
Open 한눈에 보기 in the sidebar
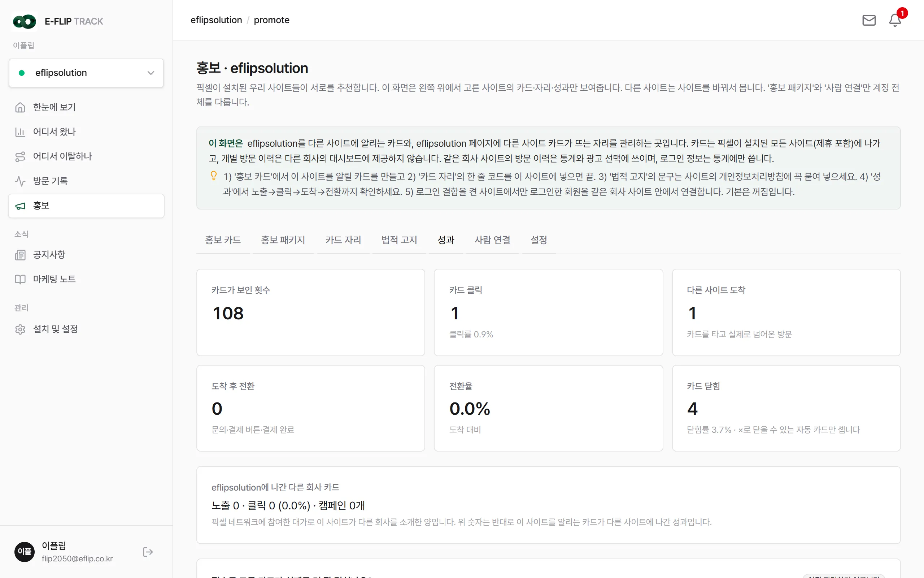tap(86, 107)
